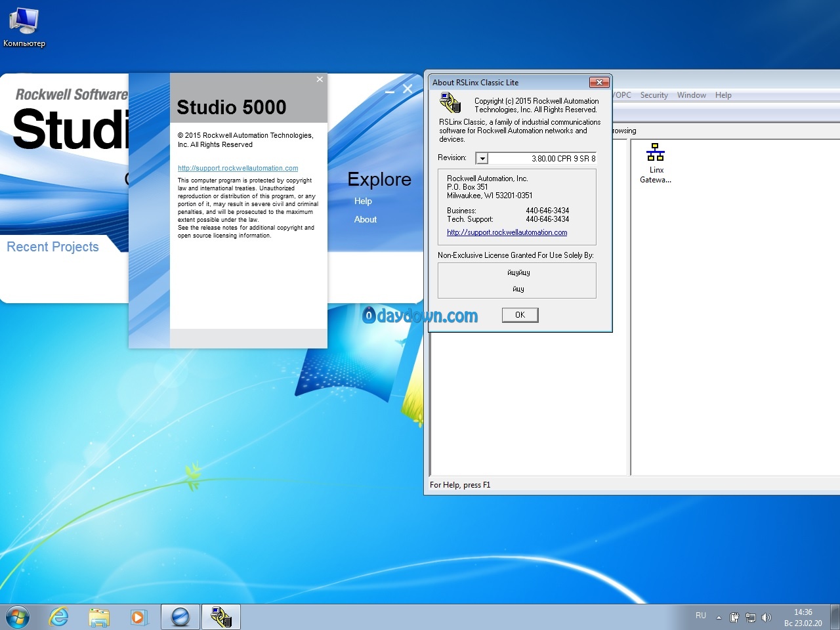Screen dimensions: 840x630
Task: Close the About RSLinx Classic Lite dialog
Action: click(599, 82)
